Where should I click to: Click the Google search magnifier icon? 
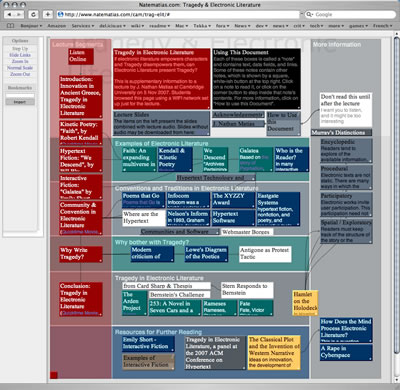coord(310,14)
